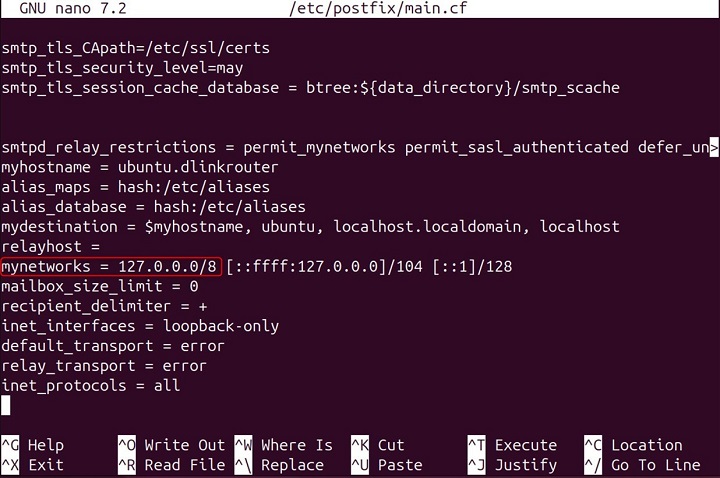The height and width of the screenshot is (478, 720).
Task: Choose the Where Is search shortcut
Action: (x=296, y=445)
